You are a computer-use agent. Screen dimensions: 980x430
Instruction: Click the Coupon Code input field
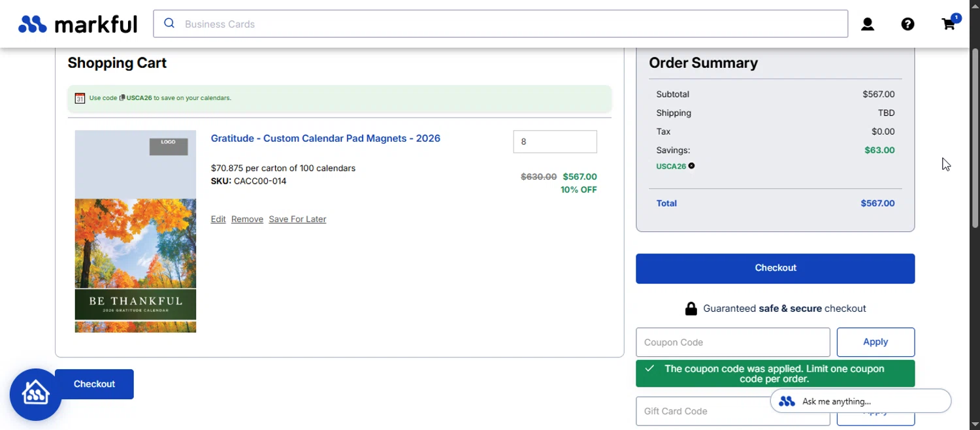click(732, 342)
